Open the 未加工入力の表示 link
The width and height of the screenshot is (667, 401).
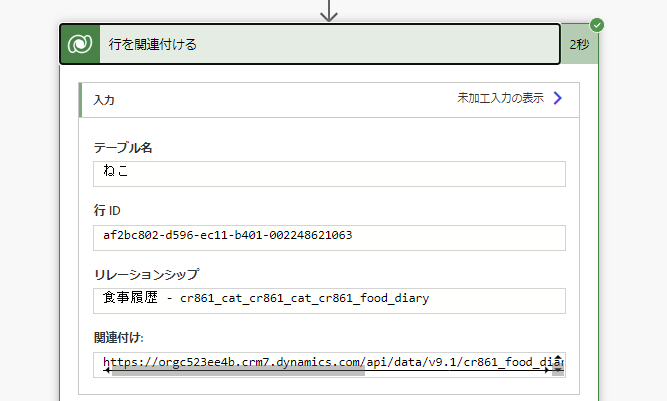point(500,98)
